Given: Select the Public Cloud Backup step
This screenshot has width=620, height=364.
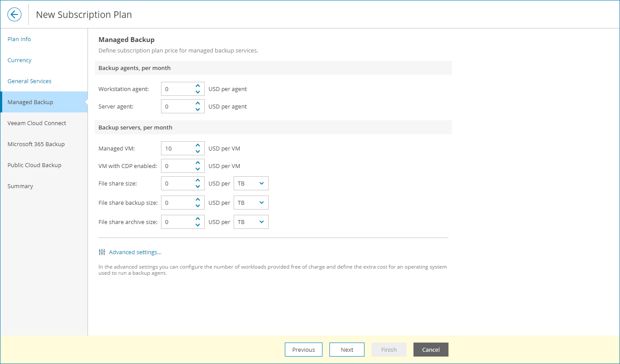Looking at the screenshot, I should [x=34, y=165].
